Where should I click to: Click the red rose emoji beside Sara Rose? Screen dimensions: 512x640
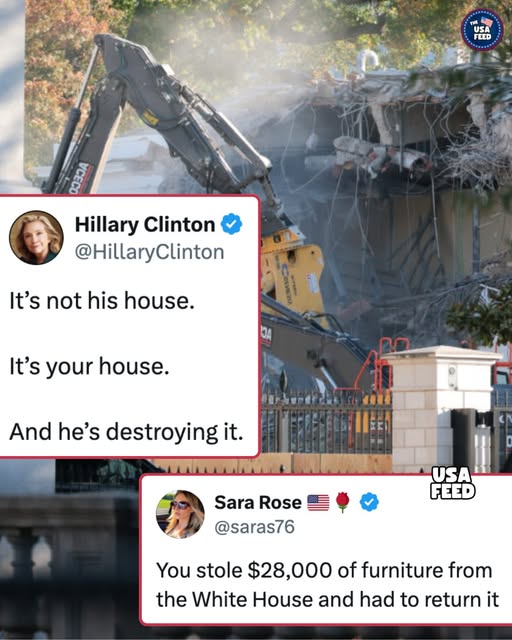(343, 502)
